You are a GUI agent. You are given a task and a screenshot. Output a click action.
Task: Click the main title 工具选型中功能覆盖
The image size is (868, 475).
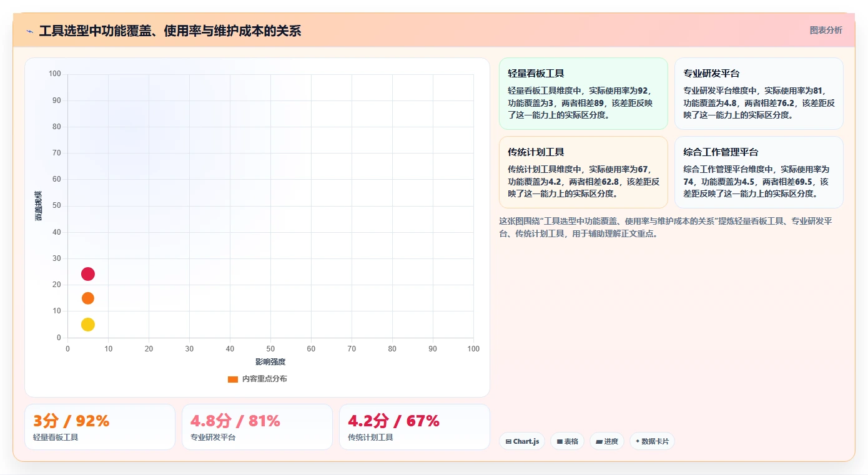point(170,31)
